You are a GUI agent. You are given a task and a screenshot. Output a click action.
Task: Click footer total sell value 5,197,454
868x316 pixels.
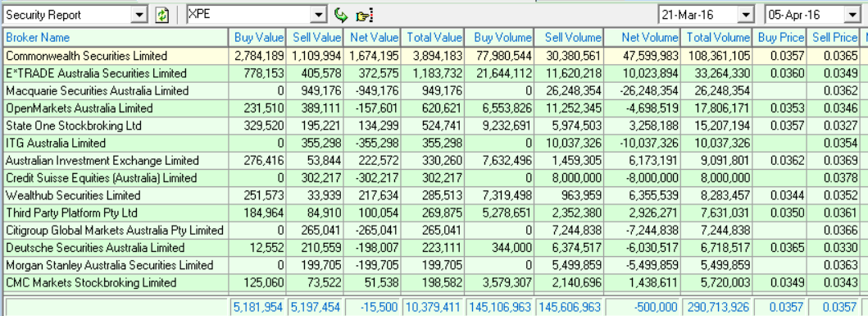click(315, 307)
